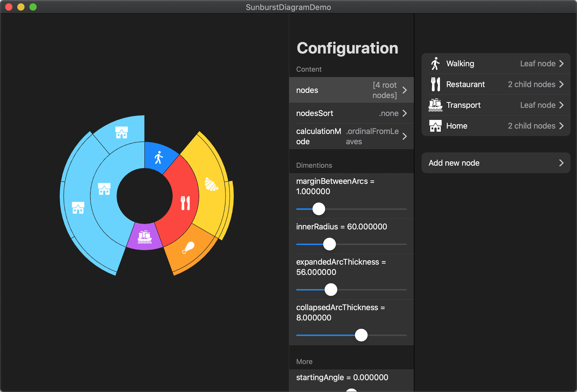Click the collapsedArcThickness slider handle
Image resolution: width=577 pixels, height=392 pixels.
coord(361,335)
